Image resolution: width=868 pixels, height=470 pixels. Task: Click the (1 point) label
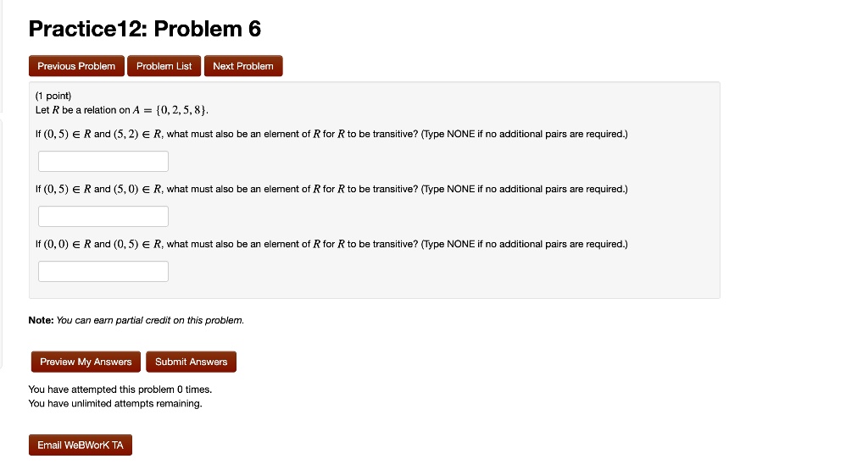tap(53, 96)
